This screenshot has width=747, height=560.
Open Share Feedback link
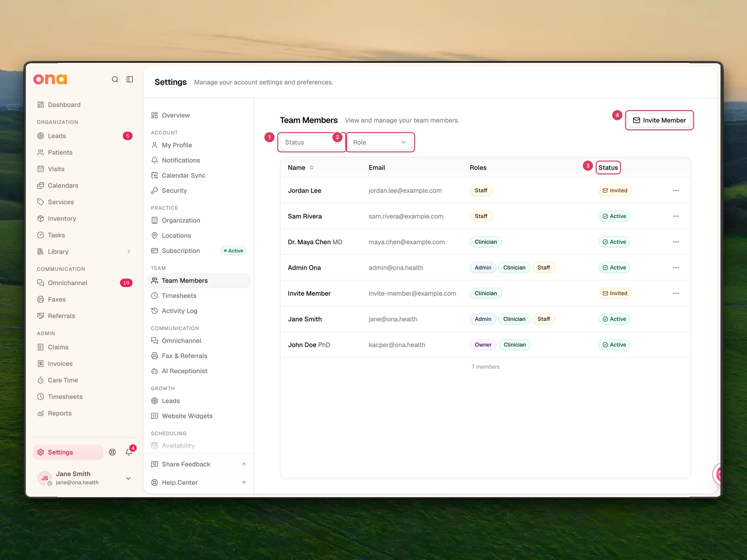pos(186,464)
